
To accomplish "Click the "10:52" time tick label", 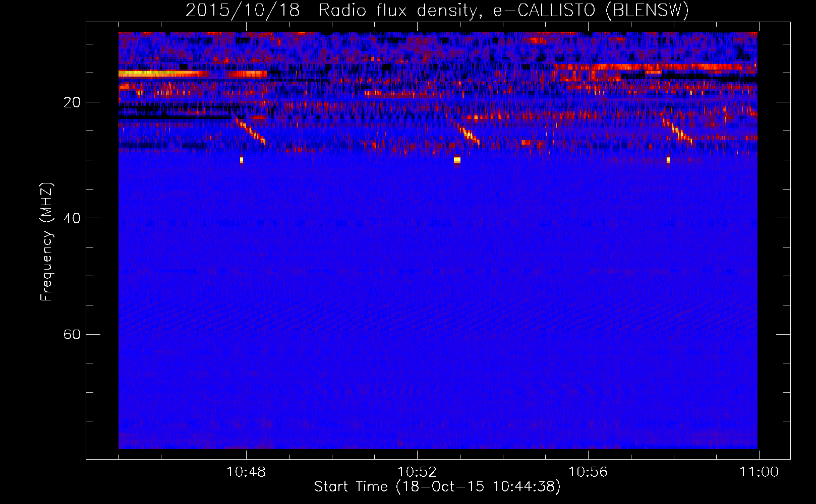I will (417, 472).
